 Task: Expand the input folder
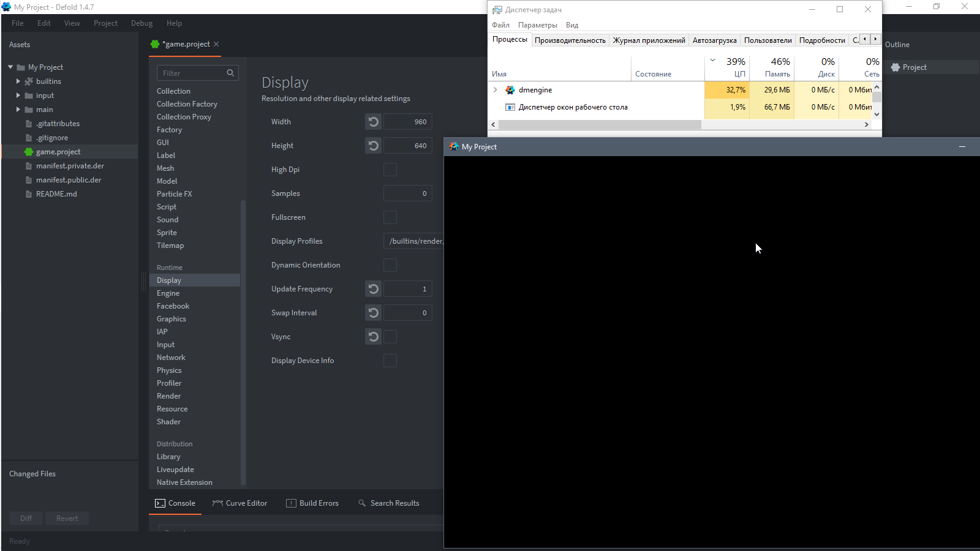[18, 96]
